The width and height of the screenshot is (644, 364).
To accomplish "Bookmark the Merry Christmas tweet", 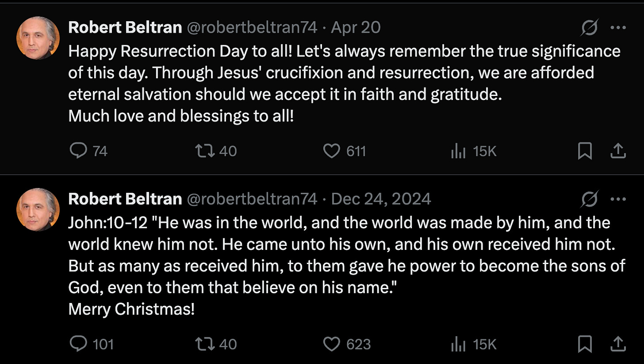I will (x=585, y=344).
